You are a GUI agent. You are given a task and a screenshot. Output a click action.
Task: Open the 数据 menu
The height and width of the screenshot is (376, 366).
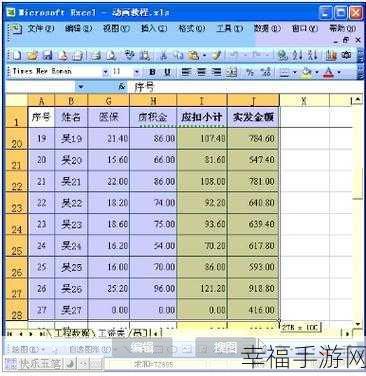(267, 29)
